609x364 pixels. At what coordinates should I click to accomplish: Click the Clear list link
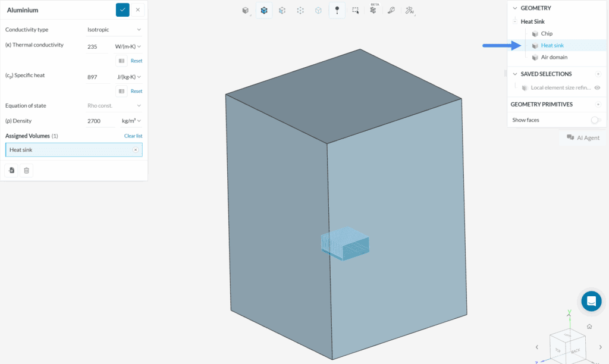133,136
